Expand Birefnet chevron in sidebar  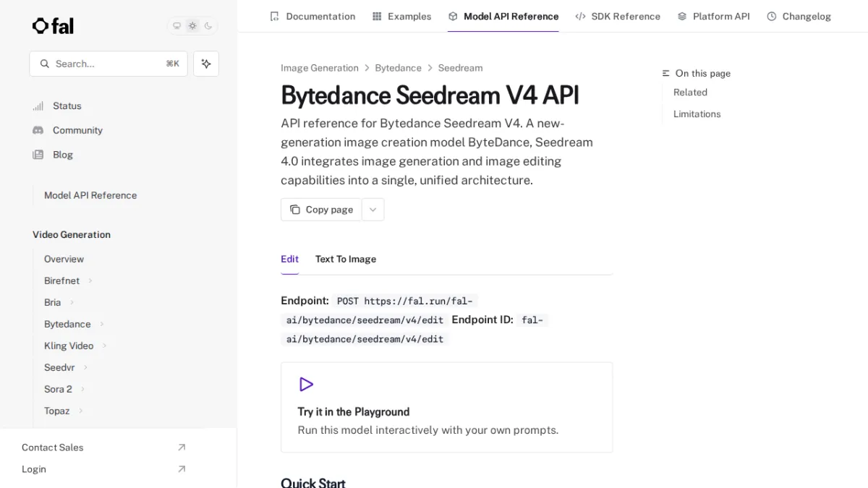click(90, 281)
